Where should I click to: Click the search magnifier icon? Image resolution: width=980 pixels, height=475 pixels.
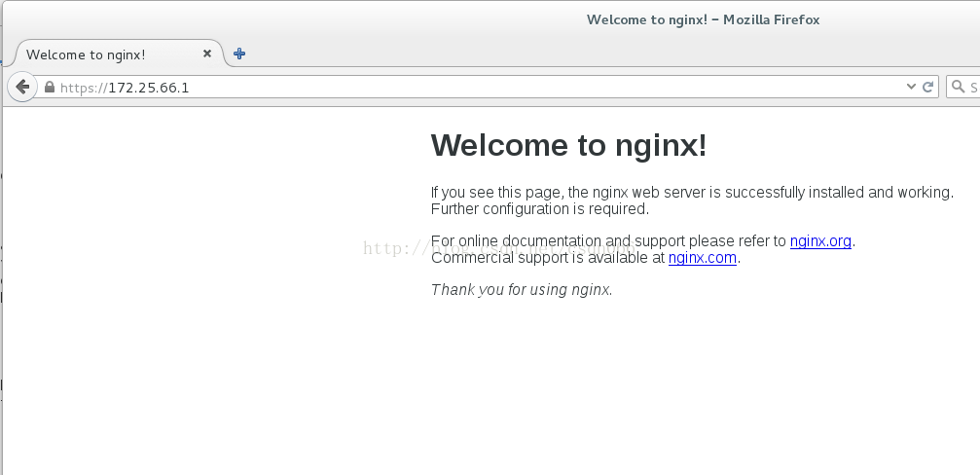click(959, 87)
